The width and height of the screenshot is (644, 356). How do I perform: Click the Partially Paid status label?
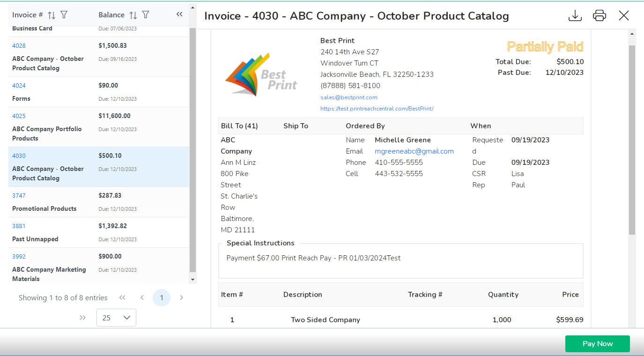point(545,47)
